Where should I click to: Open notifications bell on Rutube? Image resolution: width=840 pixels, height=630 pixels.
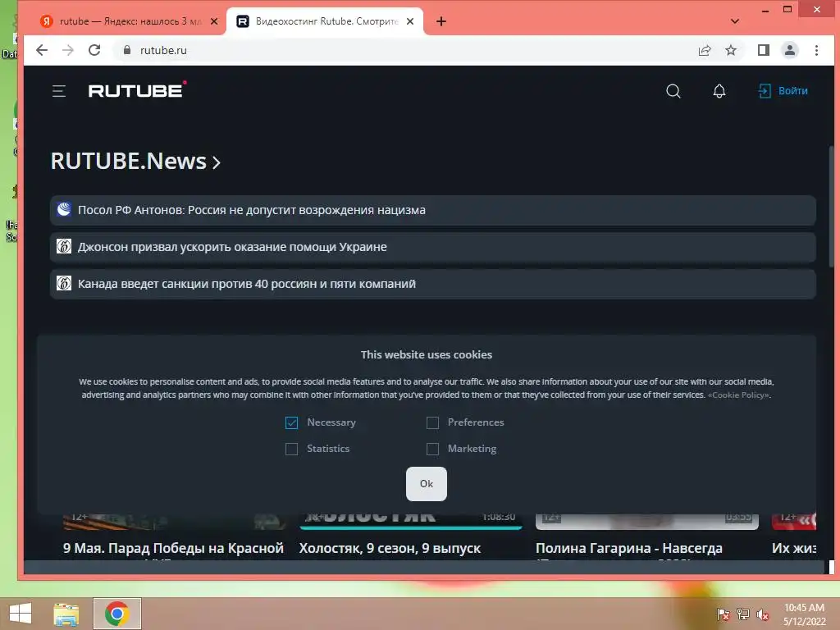[x=719, y=91]
